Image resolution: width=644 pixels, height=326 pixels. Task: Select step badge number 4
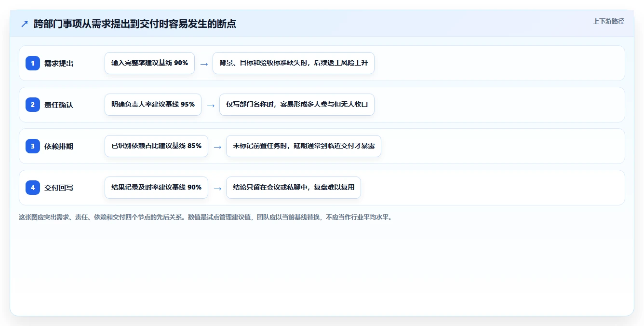click(33, 188)
